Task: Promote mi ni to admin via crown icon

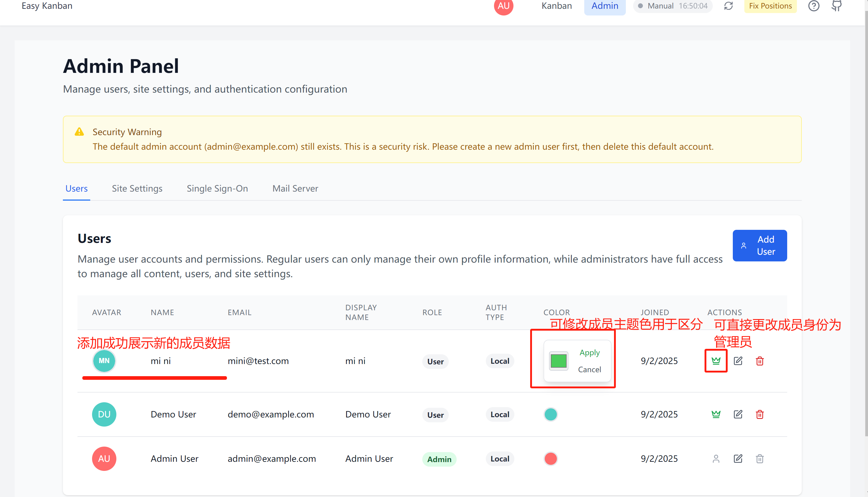Action: (x=716, y=361)
